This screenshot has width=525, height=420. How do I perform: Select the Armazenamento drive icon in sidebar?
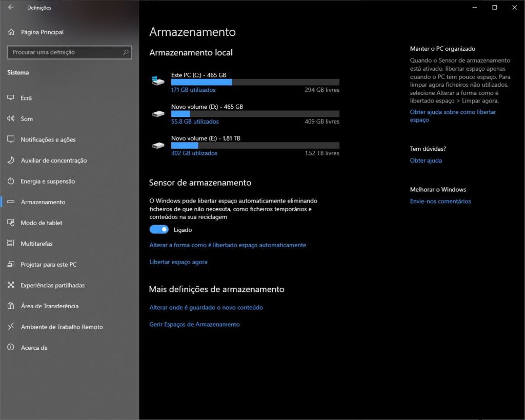pos(11,202)
